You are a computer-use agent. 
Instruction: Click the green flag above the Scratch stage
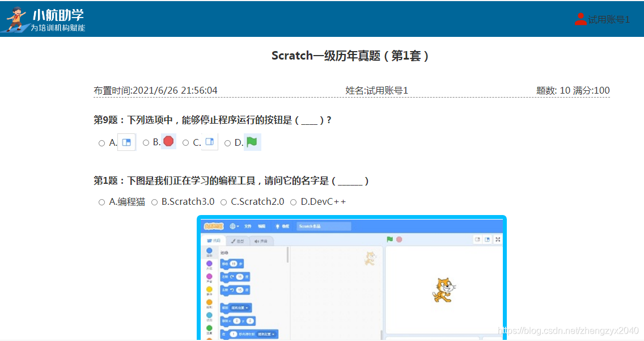[x=390, y=239]
